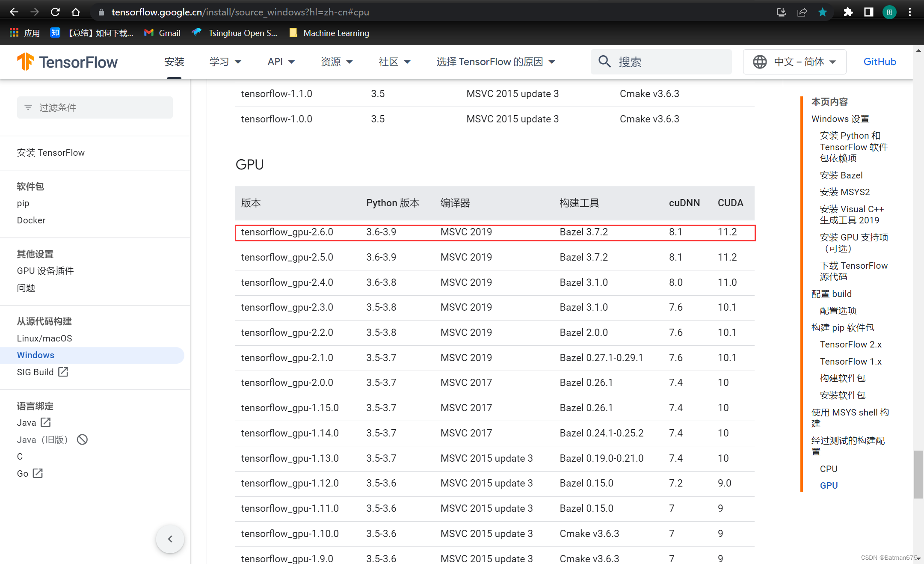Select the 安装 navigation tab
The height and width of the screenshot is (564, 924).
(174, 62)
